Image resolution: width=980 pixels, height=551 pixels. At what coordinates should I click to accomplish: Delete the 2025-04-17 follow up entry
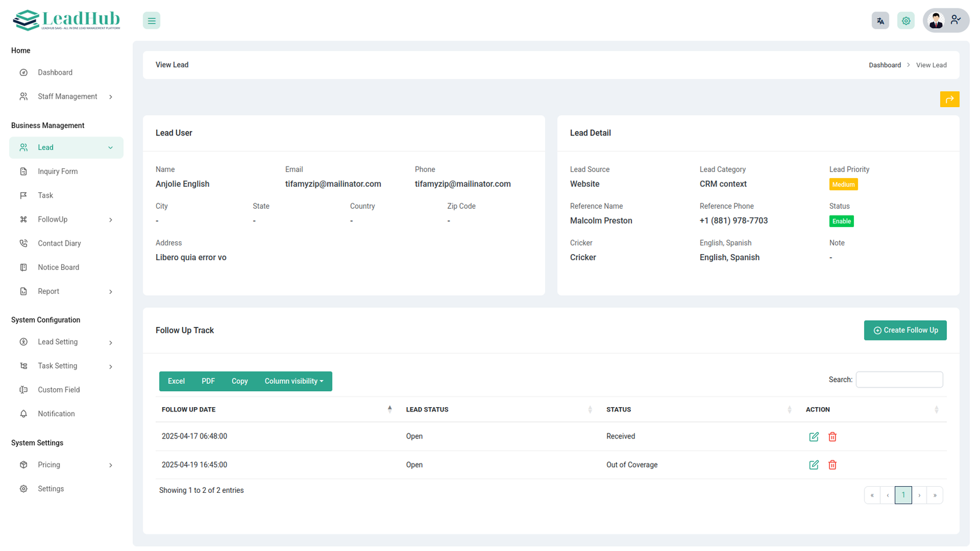(832, 437)
